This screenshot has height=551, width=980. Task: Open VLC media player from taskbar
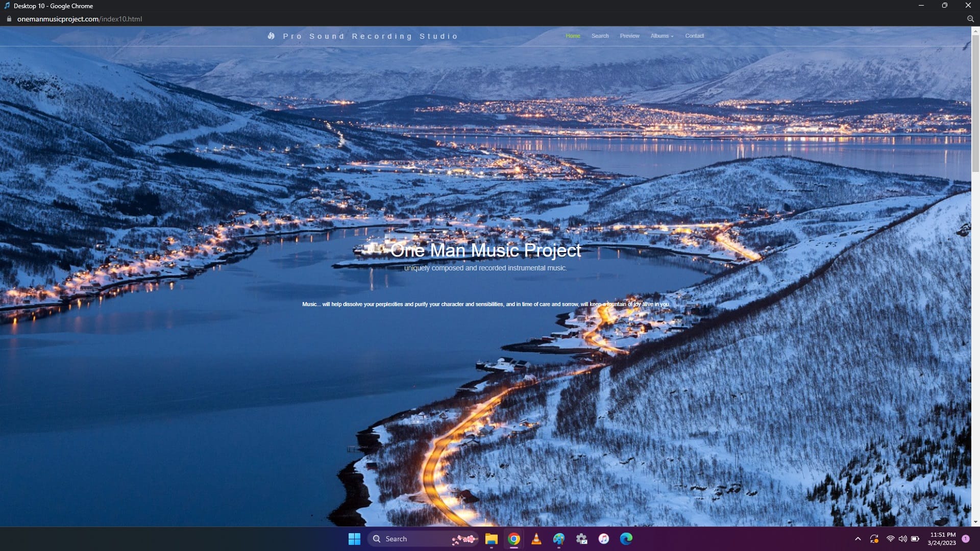coord(536,539)
